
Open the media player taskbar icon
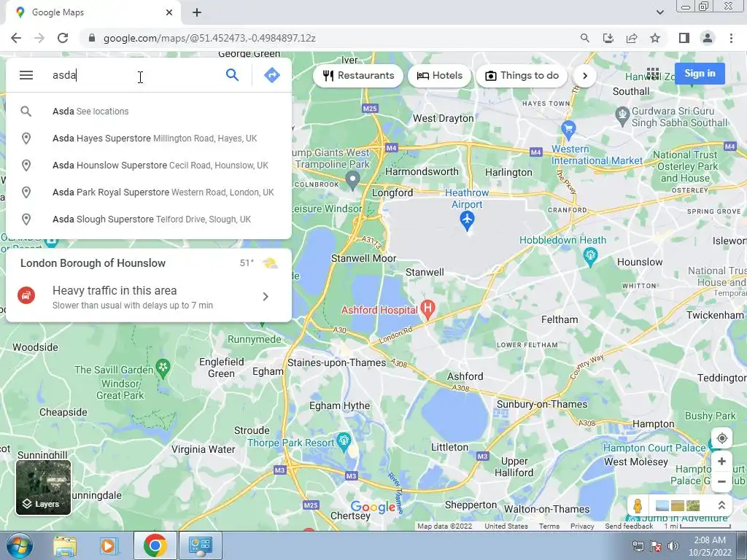click(108, 545)
